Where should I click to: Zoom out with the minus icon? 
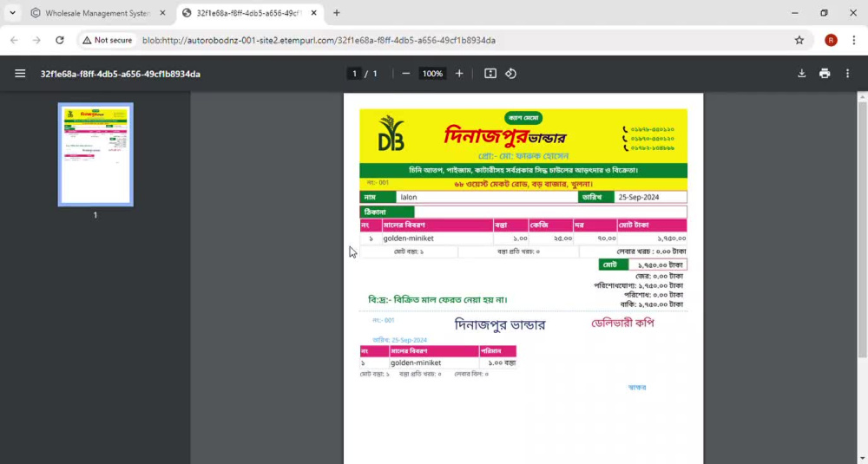pyautogui.click(x=405, y=74)
